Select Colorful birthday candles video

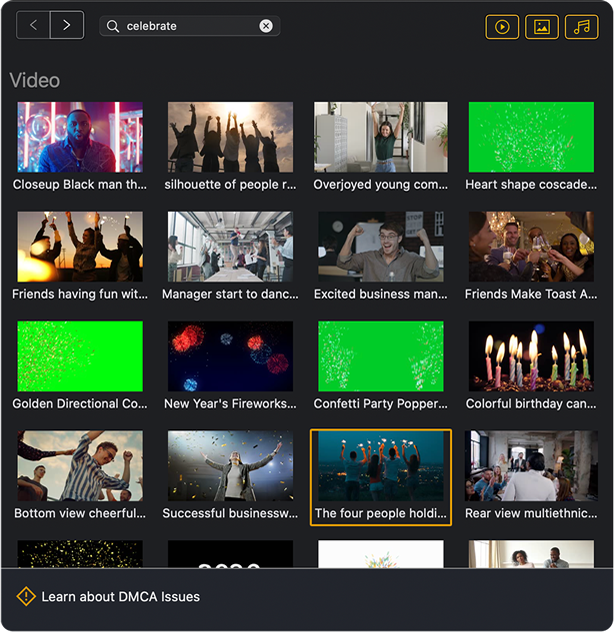click(x=531, y=356)
